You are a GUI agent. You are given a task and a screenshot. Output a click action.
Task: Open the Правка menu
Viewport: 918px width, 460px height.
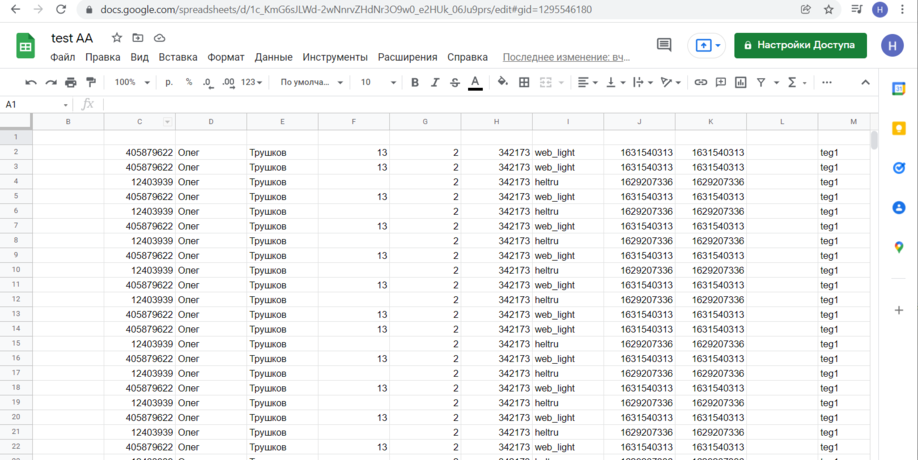coord(103,57)
